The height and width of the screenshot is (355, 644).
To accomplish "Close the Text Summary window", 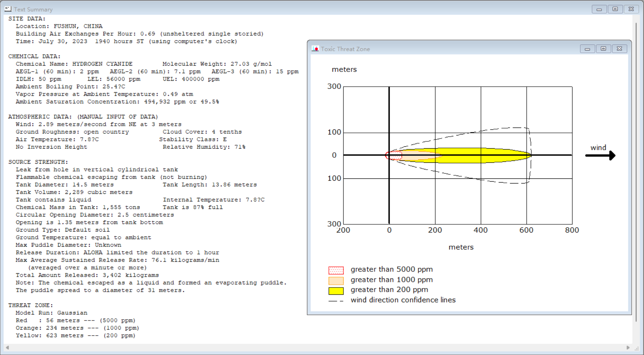I will pos(631,9).
